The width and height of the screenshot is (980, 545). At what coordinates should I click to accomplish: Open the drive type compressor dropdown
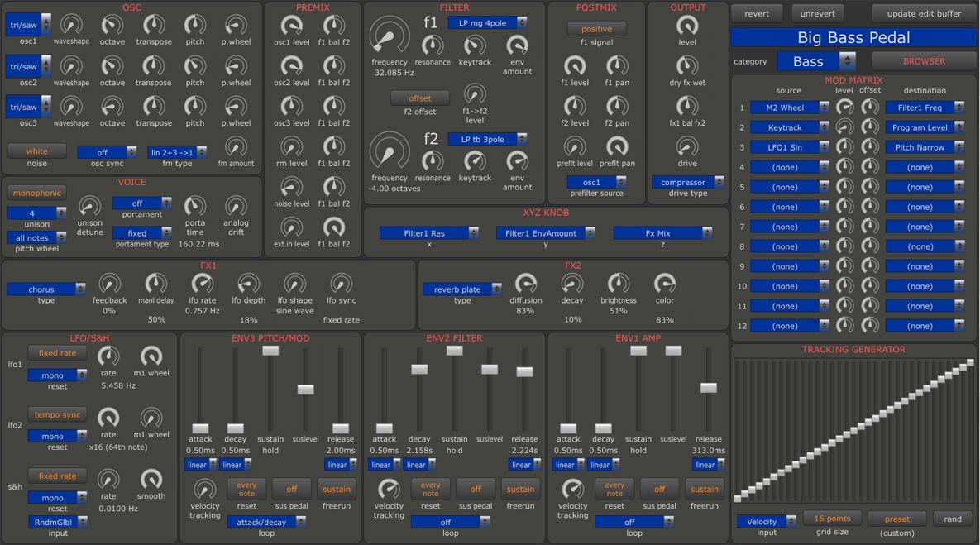click(687, 182)
